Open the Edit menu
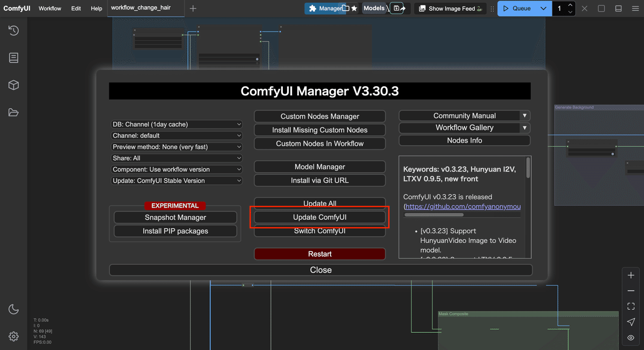Viewport: 644px width, 350px height. (x=76, y=9)
